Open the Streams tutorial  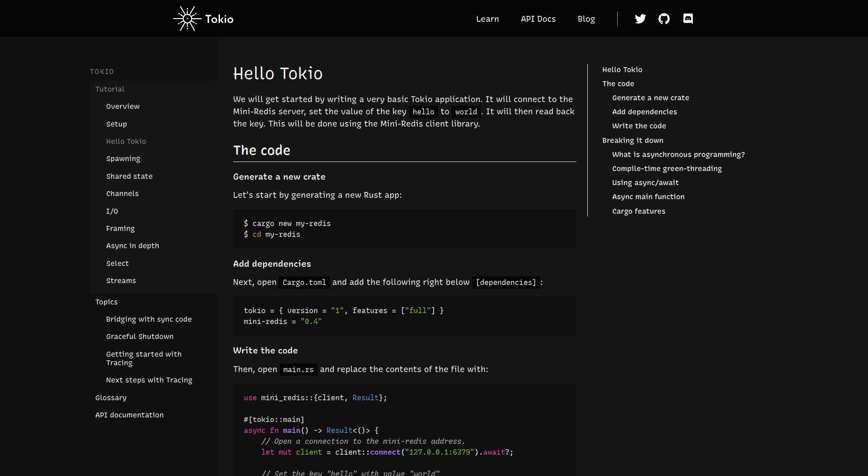[x=121, y=280]
